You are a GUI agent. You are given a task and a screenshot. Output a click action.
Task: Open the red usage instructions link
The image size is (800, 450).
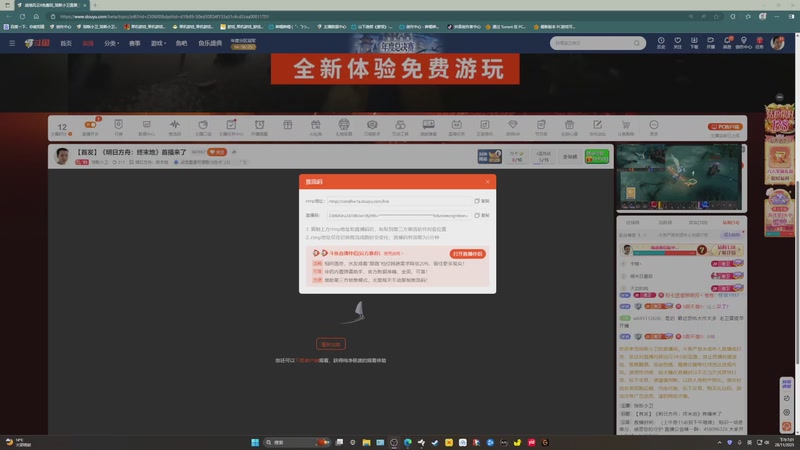pyautogui.click(x=393, y=253)
